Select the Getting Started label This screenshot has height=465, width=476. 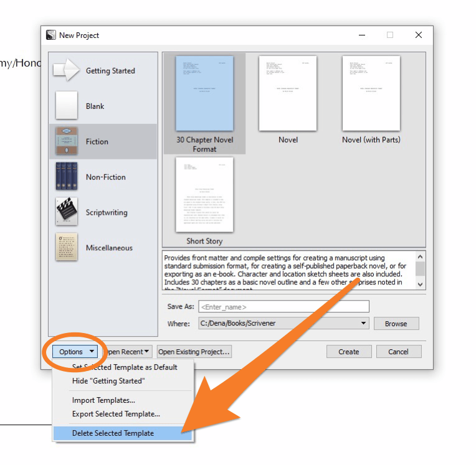[110, 71]
